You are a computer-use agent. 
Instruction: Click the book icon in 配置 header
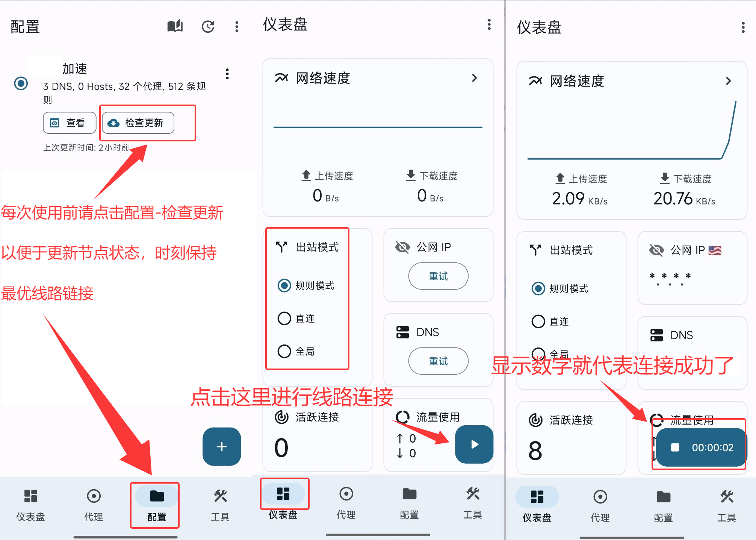pos(175,26)
